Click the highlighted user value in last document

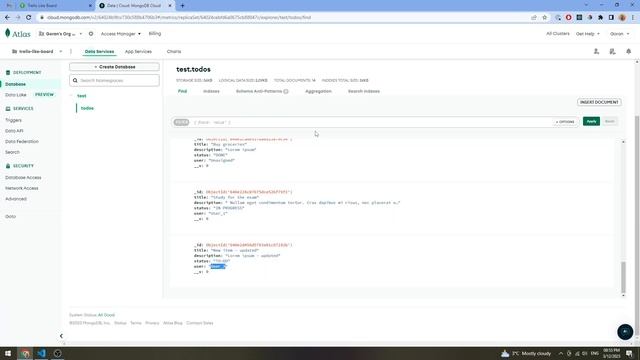pos(218,267)
